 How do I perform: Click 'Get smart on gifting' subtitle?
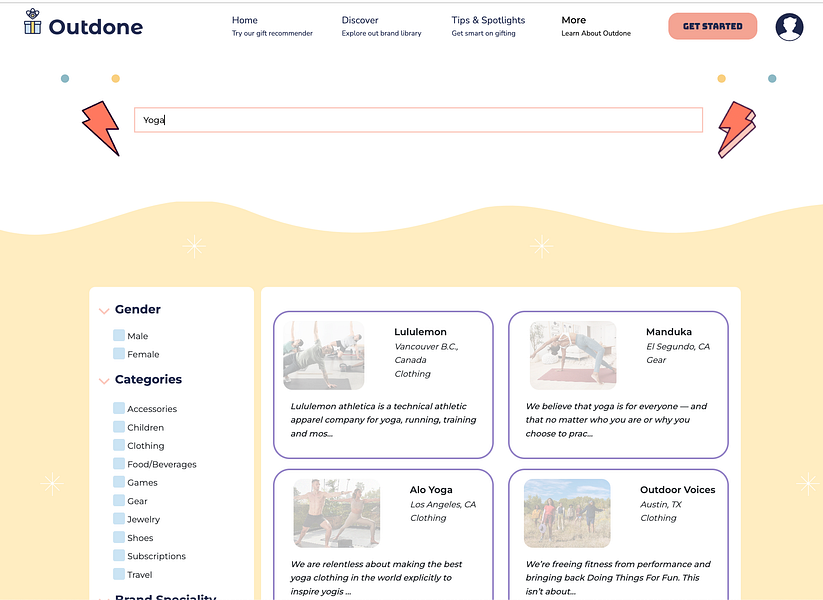pos(483,33)
